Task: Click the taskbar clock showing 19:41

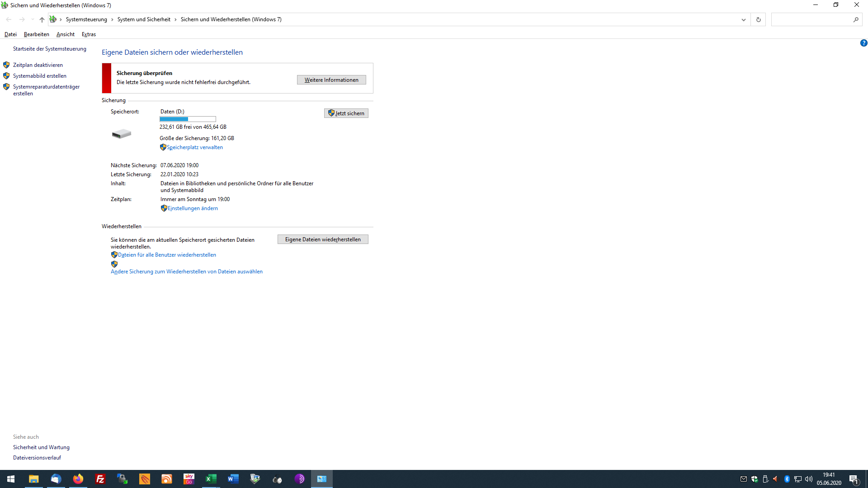Action: [829, 479]
